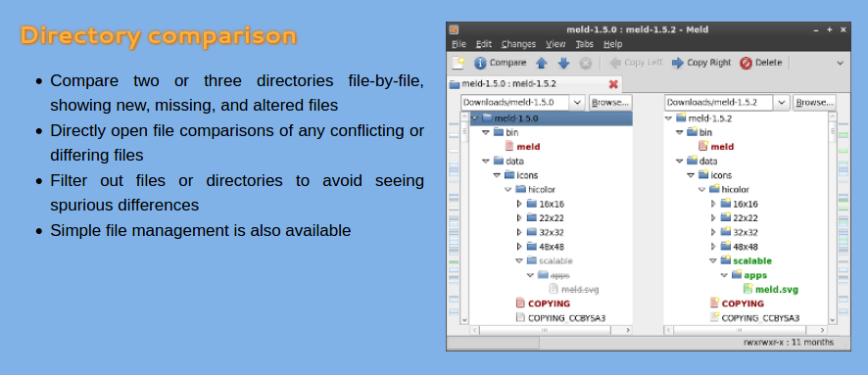Image resolution: width=868 pixels, height=375 pixels.
Task: Collapse the left pane icons folder
Action: 497,175
